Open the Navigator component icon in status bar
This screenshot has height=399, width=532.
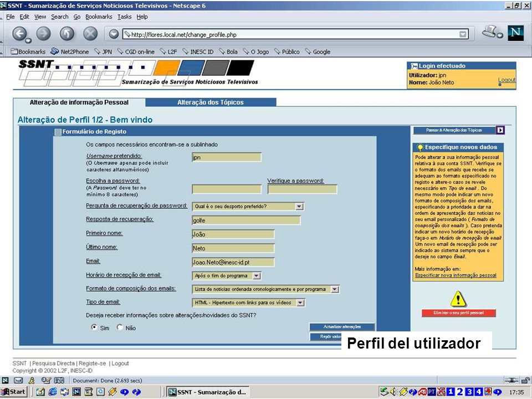[5, 380]
